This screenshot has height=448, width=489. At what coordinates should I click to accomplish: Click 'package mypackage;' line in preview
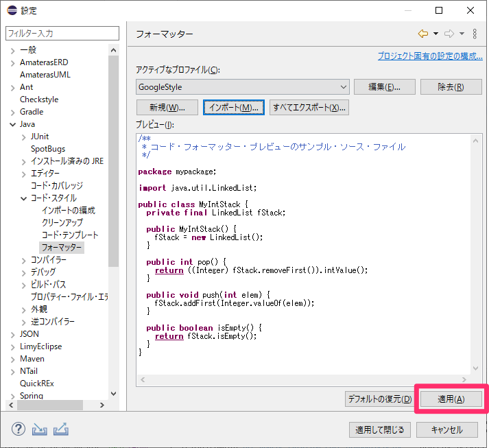[x=177, y=172]
